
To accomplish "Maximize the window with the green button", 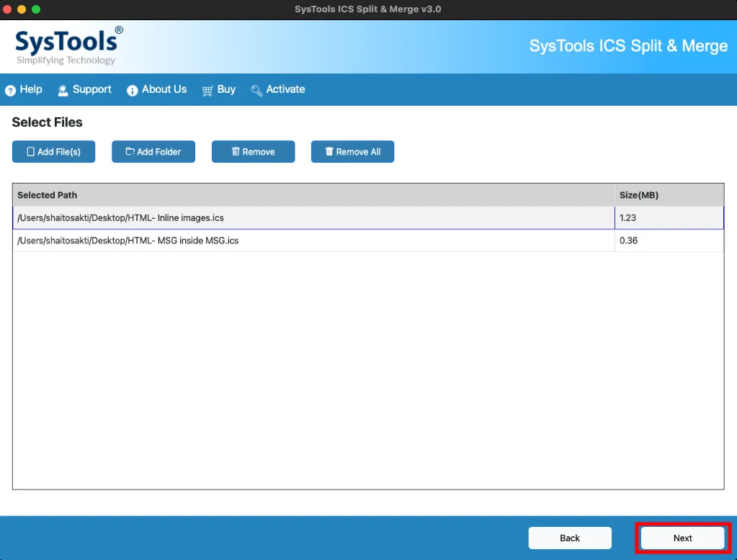I will [36, 9].
